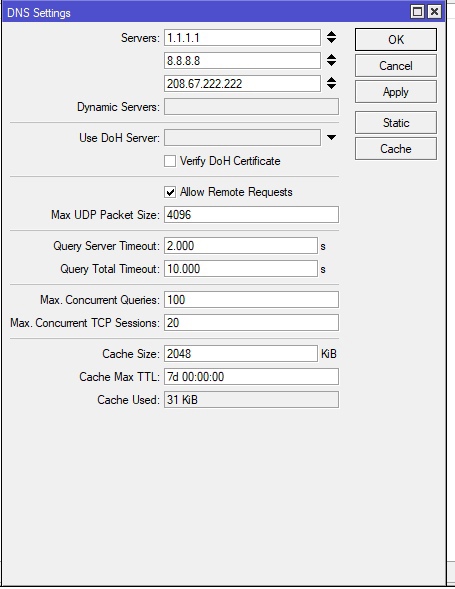Expand the Use DoH Server dropdown arrow
Screen dimensions: 455x589
pyautogui.click(x=331, y=138)
